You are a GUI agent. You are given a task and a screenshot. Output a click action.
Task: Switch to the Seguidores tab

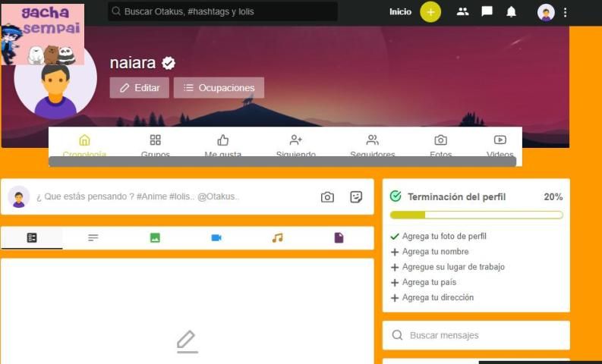pos(373,146)
